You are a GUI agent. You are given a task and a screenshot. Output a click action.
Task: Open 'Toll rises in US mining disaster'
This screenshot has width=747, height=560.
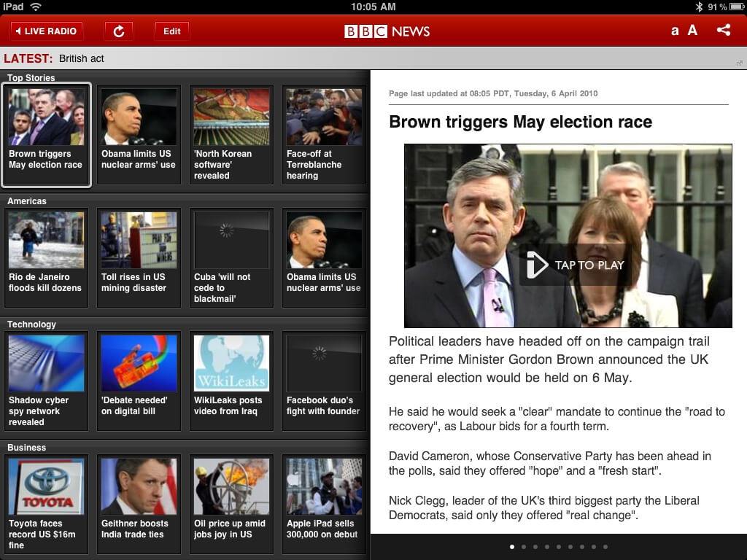coord(139,257)
